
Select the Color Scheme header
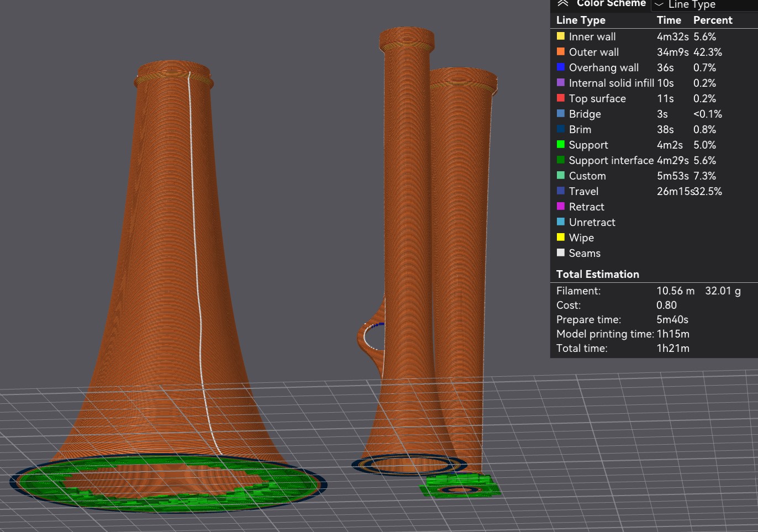click(611, 4)
